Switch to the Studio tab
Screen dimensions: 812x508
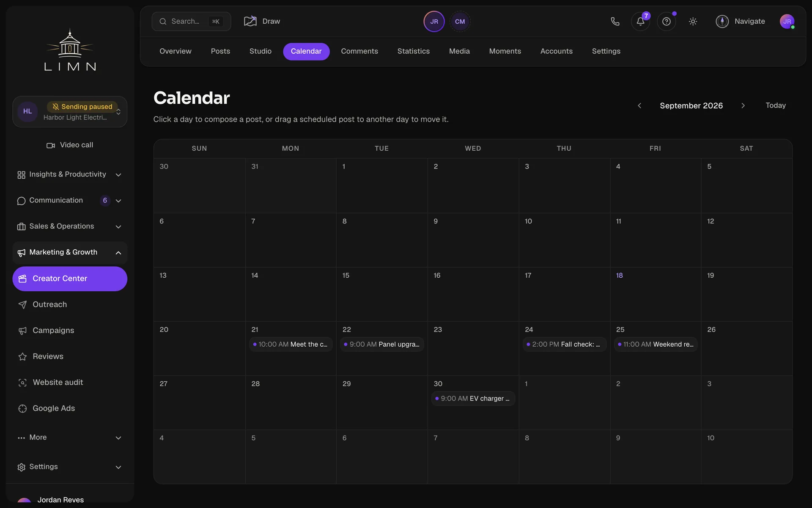pyautogui.click(x=260, y=51)
